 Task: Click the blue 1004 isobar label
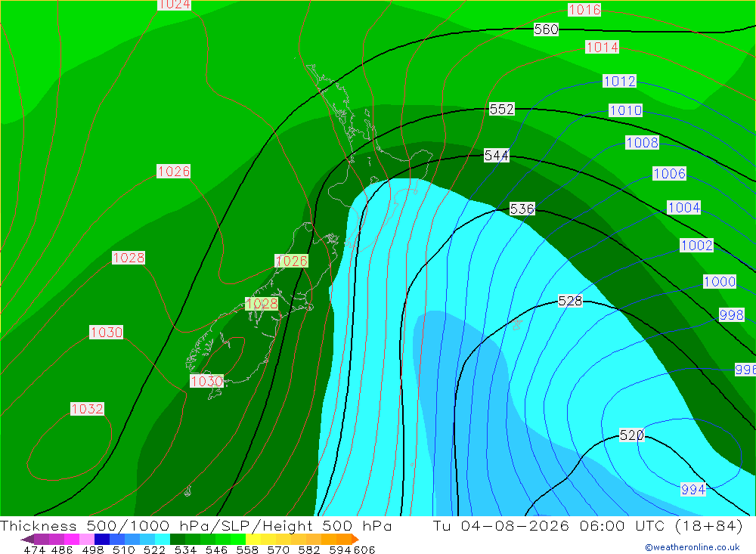pos(683,208)
